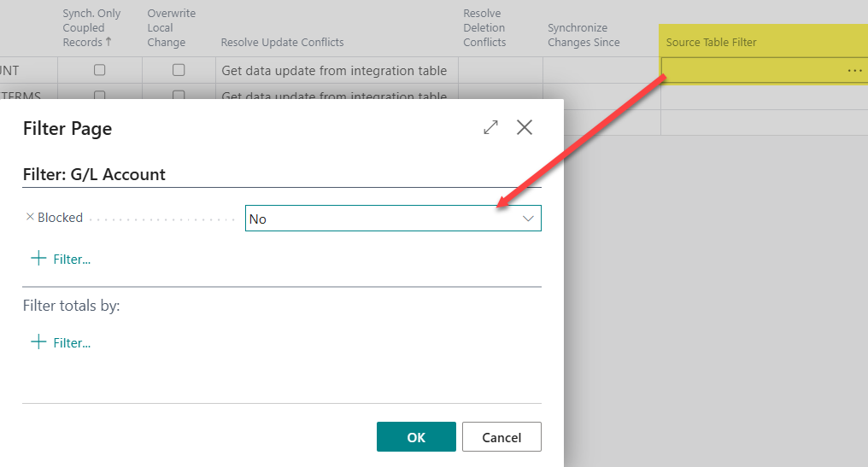Close the Filter Page dialog
Image resolution: width=868 pixels, height=467 pixels.
[525, 128]
